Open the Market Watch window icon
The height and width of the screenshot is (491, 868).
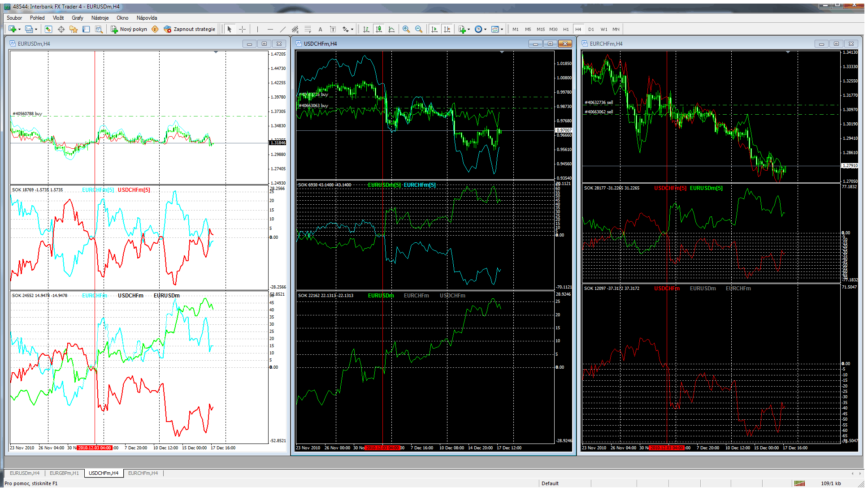(48, 29)
